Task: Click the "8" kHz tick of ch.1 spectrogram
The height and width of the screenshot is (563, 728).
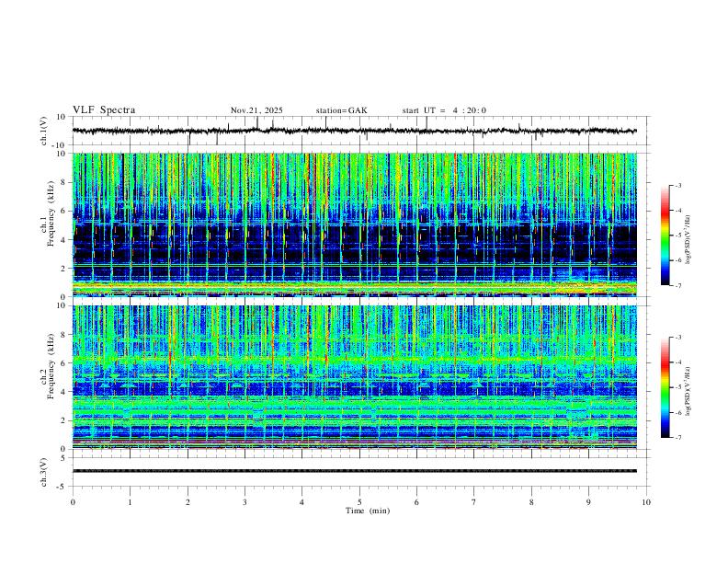Action: [64, 182]
